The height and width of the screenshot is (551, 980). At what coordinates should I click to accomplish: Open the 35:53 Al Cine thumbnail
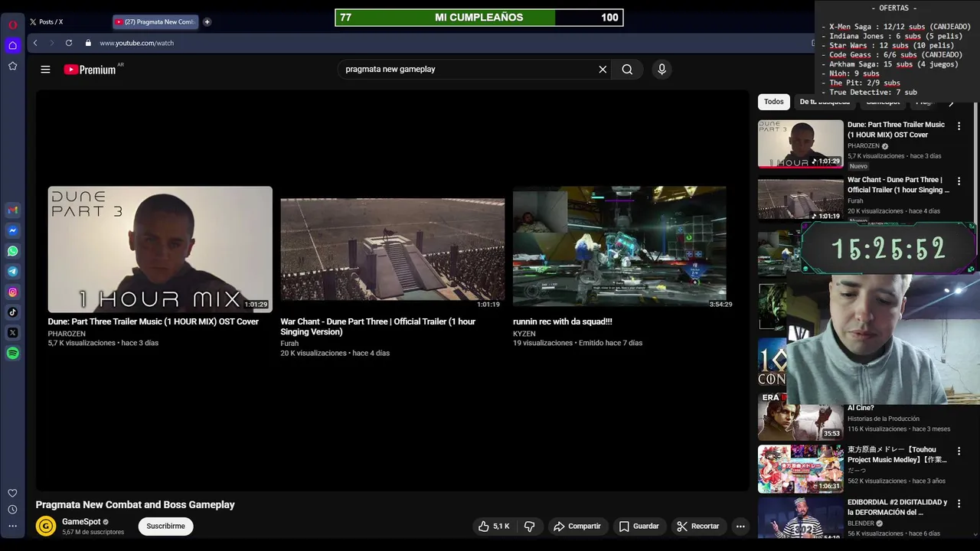800,416
